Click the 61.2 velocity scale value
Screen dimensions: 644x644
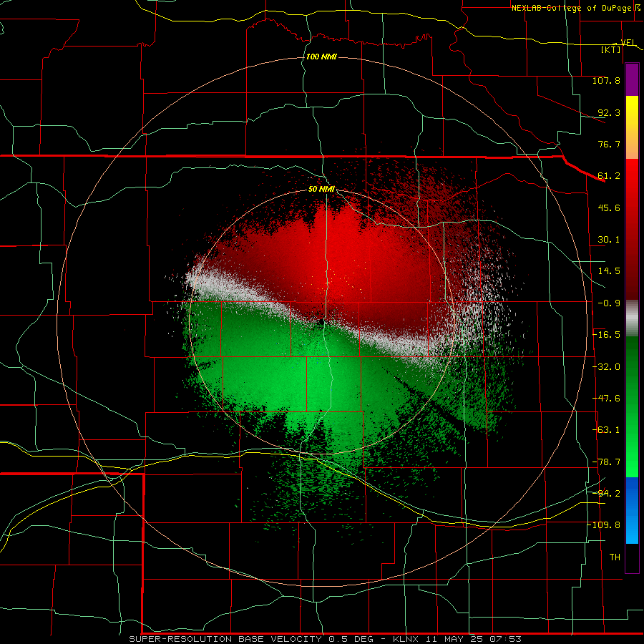[609, 176]
